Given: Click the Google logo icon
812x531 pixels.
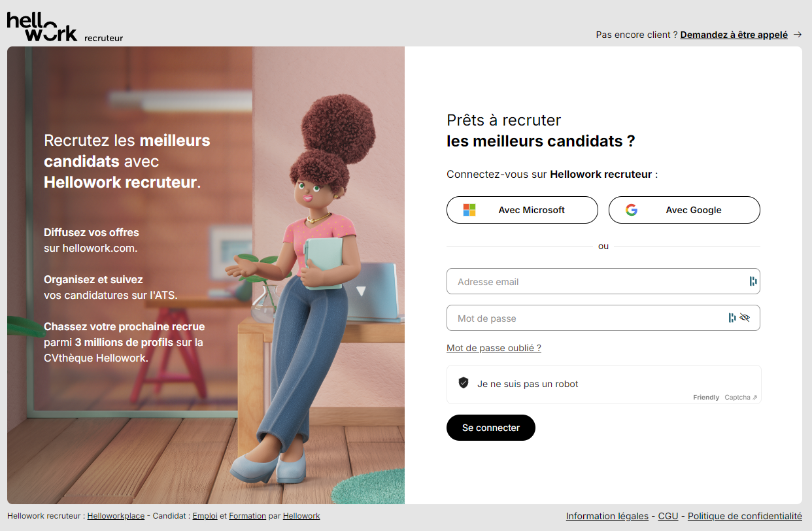Looking at the screenshot, I should point(631,210).
